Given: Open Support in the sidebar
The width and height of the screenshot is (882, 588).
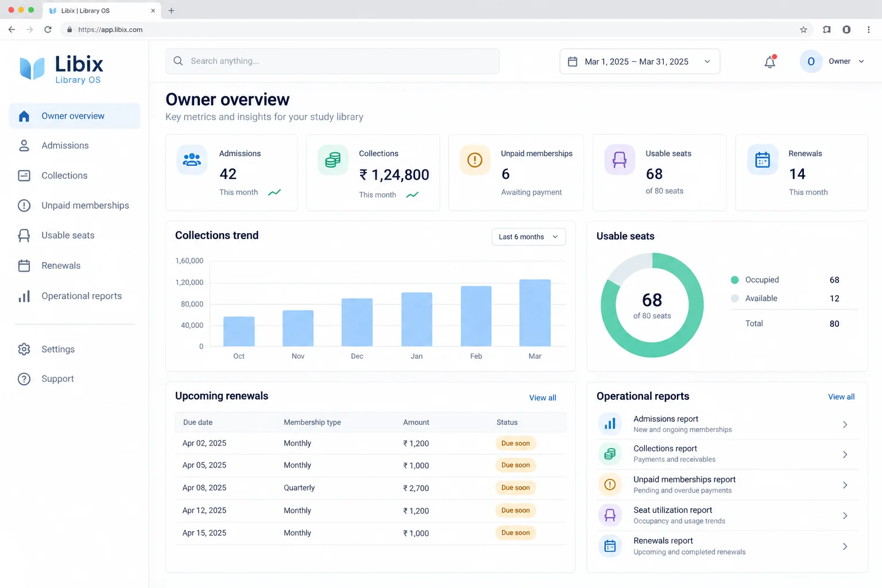Looking at the screenshot, I should click(x=75, y=379).
